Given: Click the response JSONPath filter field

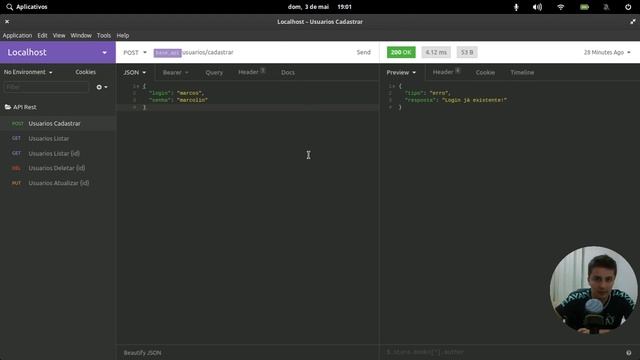Looking at the screenshot, I should (x=503, y=352).
